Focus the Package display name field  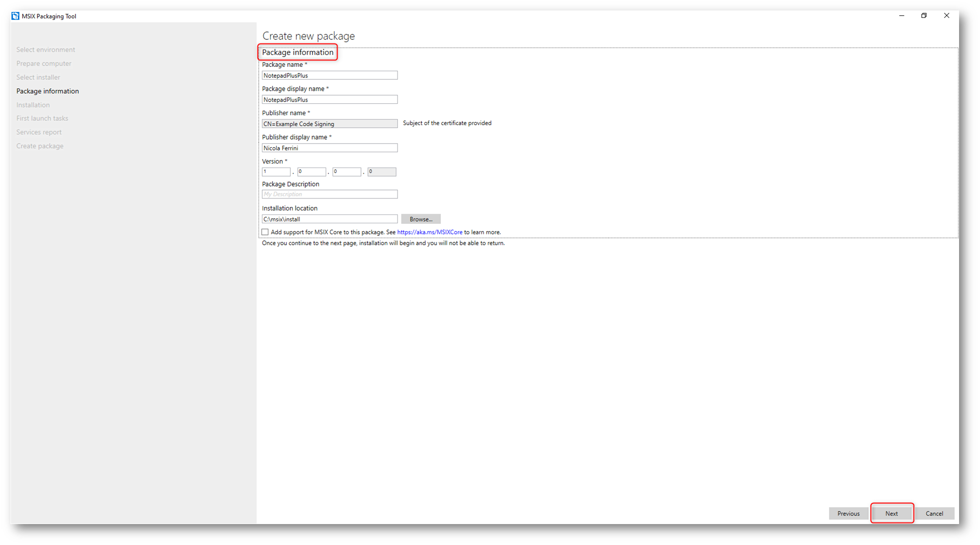pos(329,100)
